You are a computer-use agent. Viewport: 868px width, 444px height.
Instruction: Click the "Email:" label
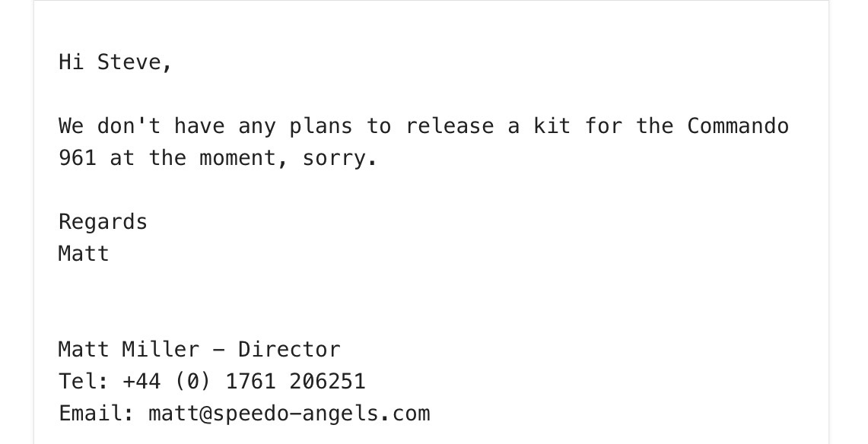tap(97, 414)
